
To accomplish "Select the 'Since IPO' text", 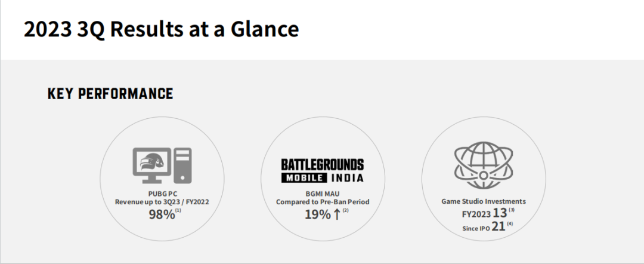I will click(x=476, y=229).
